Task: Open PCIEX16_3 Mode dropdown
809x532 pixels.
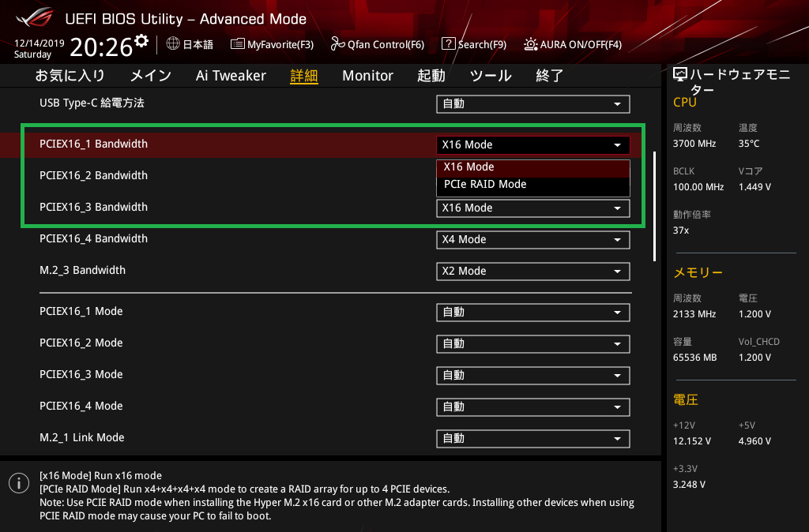Action: [x=533, y=375]
